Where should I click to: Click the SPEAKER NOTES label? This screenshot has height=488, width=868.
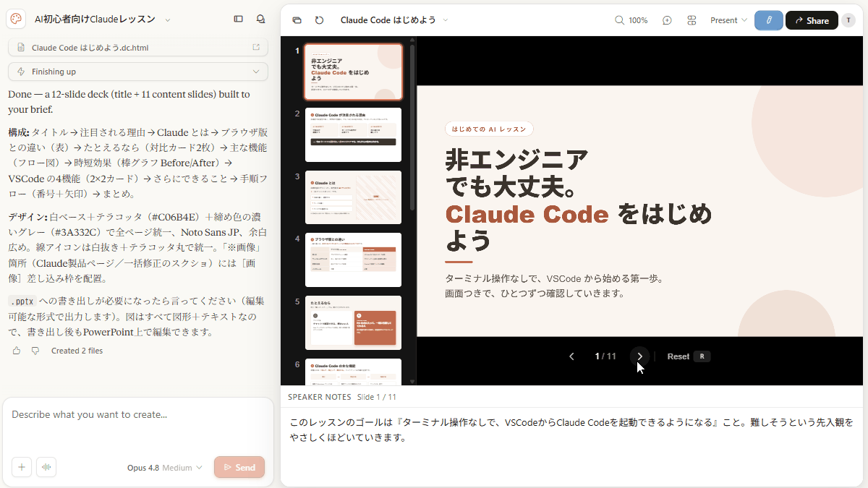320,397
